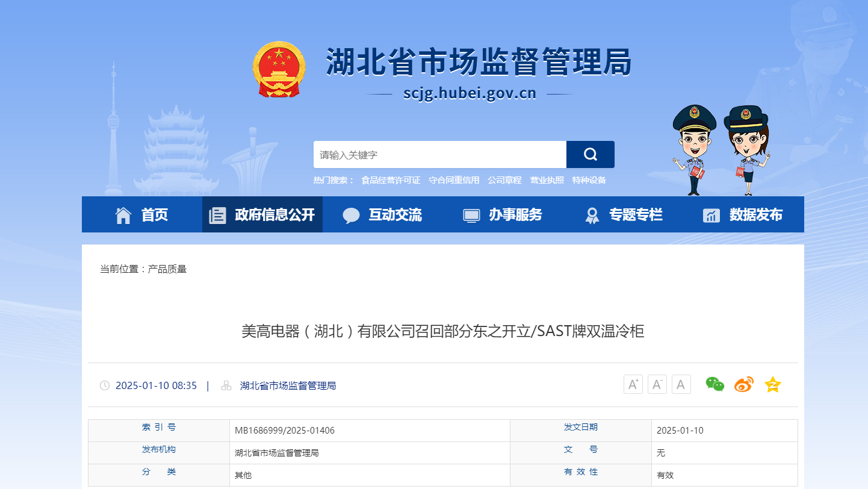Open 政府信息公开 navigation tab

(x=262, y=215)
